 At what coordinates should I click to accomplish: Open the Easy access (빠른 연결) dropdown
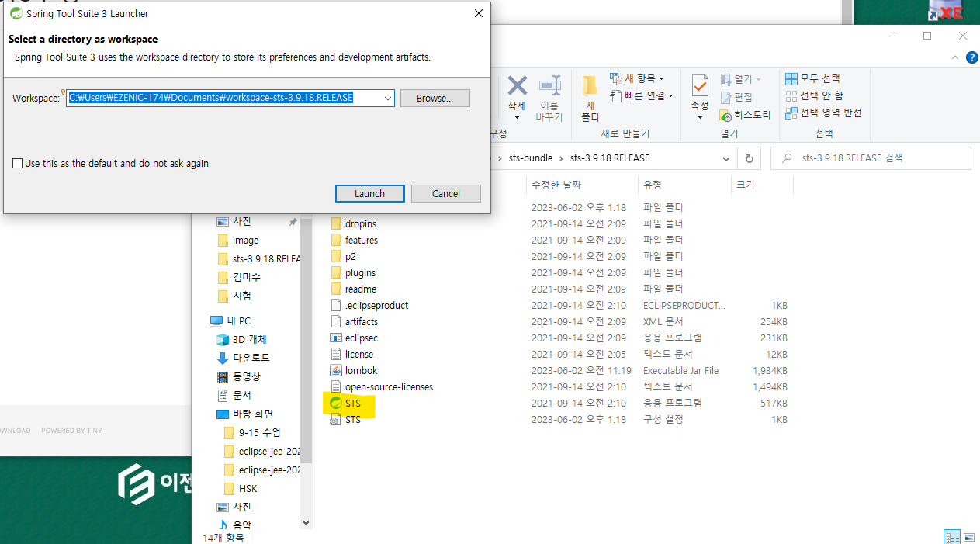[x=642, y=95]
